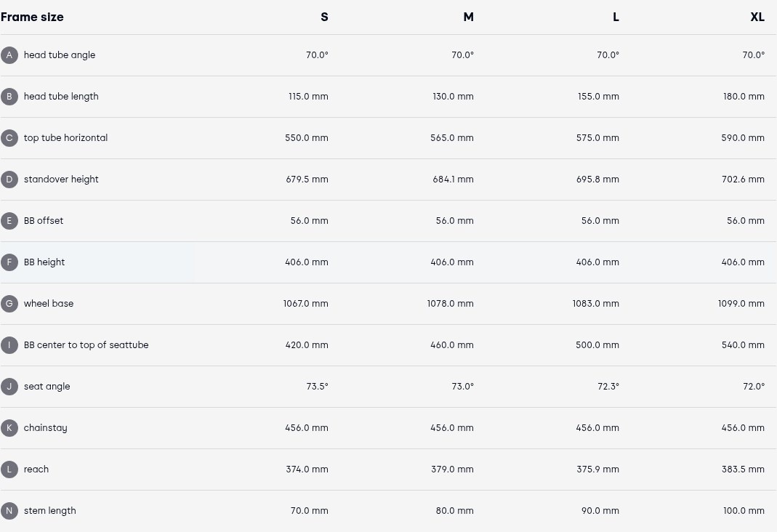Click the L frame size column header
Viewport: 777px width, 532px height.
[616, 17]
